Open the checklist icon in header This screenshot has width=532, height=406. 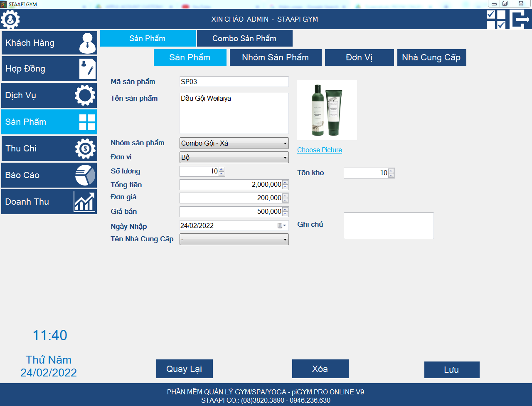click(496, 20)
